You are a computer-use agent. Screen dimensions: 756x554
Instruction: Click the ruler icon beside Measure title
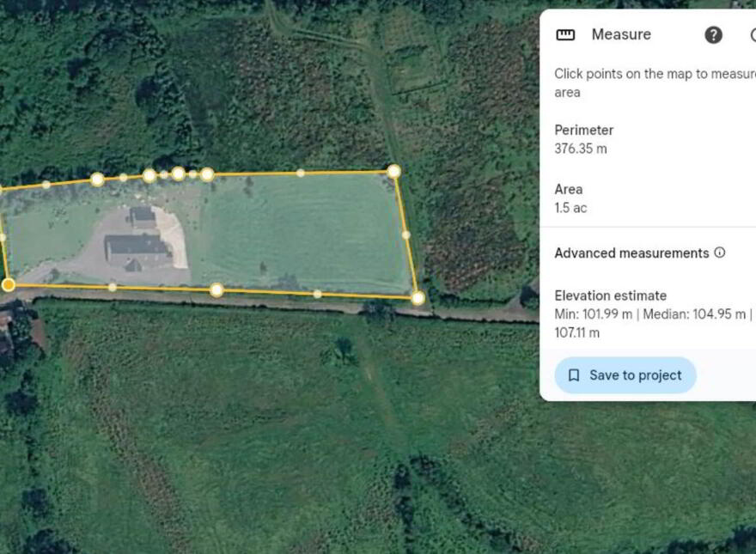565,34
